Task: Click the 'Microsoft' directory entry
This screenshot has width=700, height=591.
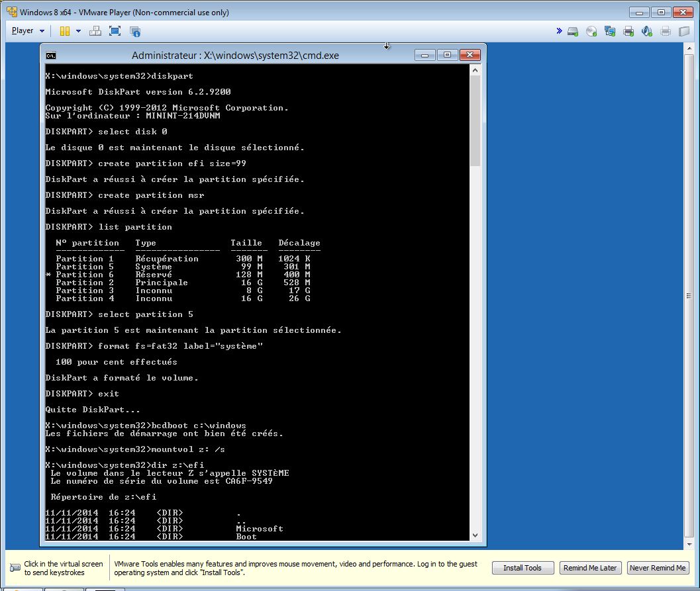Action: 260,529
